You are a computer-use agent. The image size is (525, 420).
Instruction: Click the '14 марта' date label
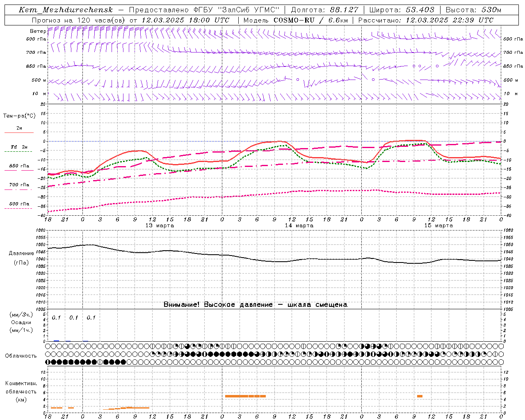[299, 226]
